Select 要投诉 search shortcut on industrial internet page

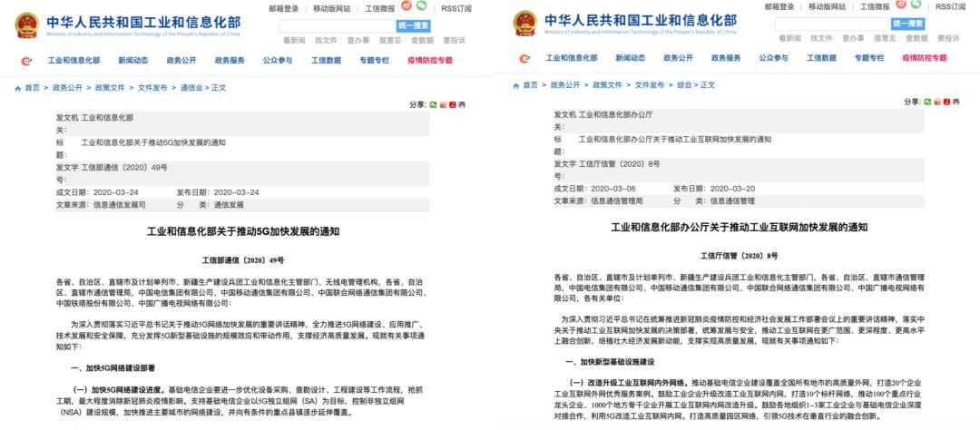(x=948, y=38)
